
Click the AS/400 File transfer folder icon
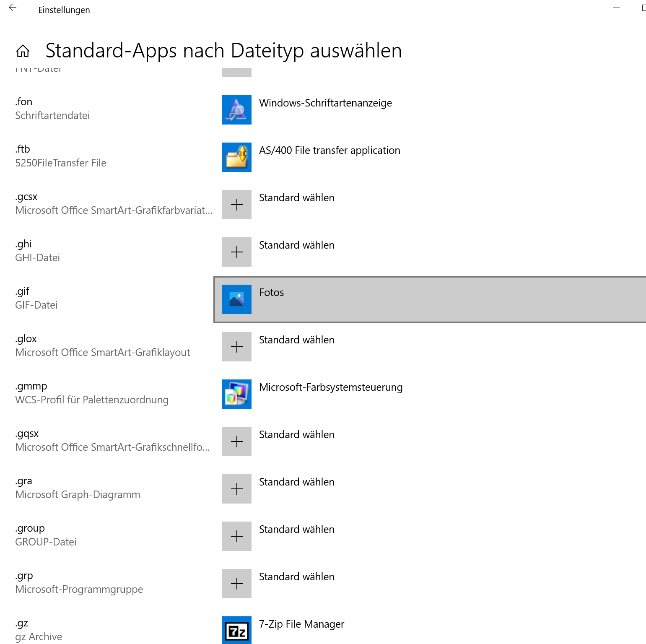click(x=236, y=157)
